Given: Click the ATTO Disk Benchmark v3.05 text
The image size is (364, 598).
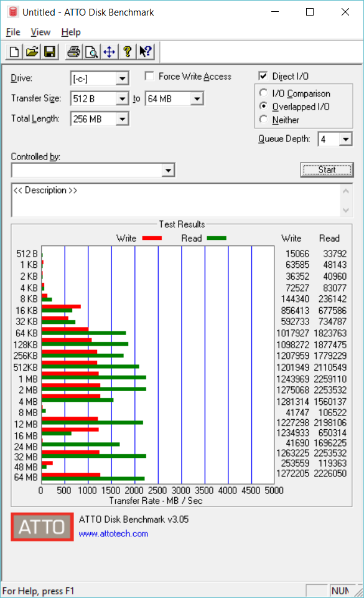Looking at the screenshot, I should click(134, 519).
